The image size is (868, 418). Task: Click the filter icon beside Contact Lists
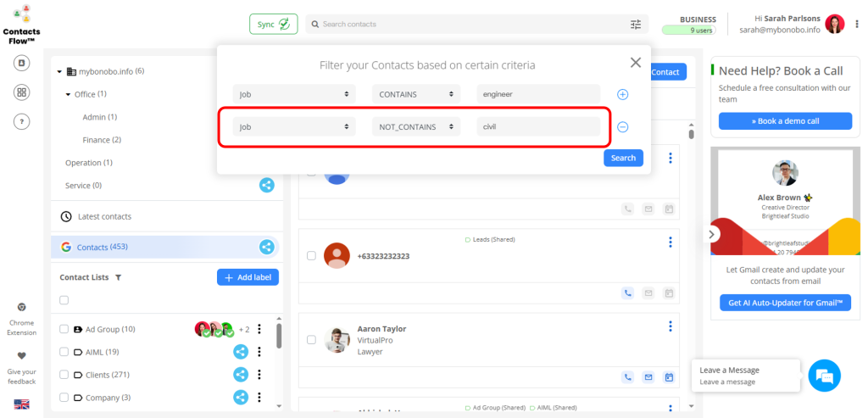coord(119,277)
